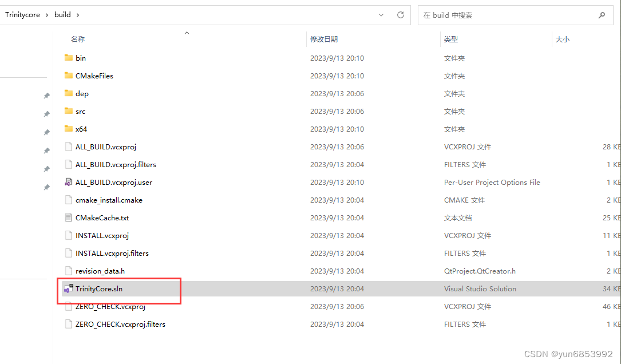Open the bin folder icon
This screenshot has height=364, width=621.
(x=69, y=57)
